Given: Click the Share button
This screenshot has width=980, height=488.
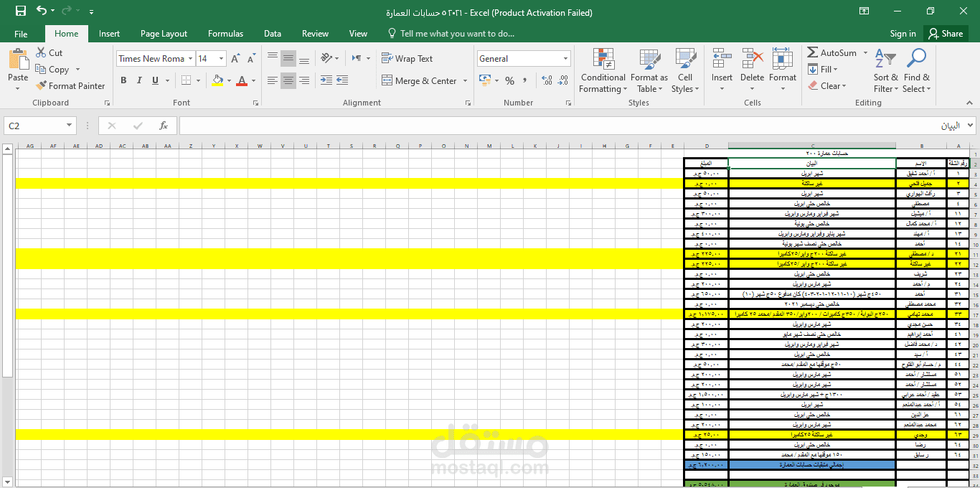Looking at the screenshot, I should click(945, 34).
